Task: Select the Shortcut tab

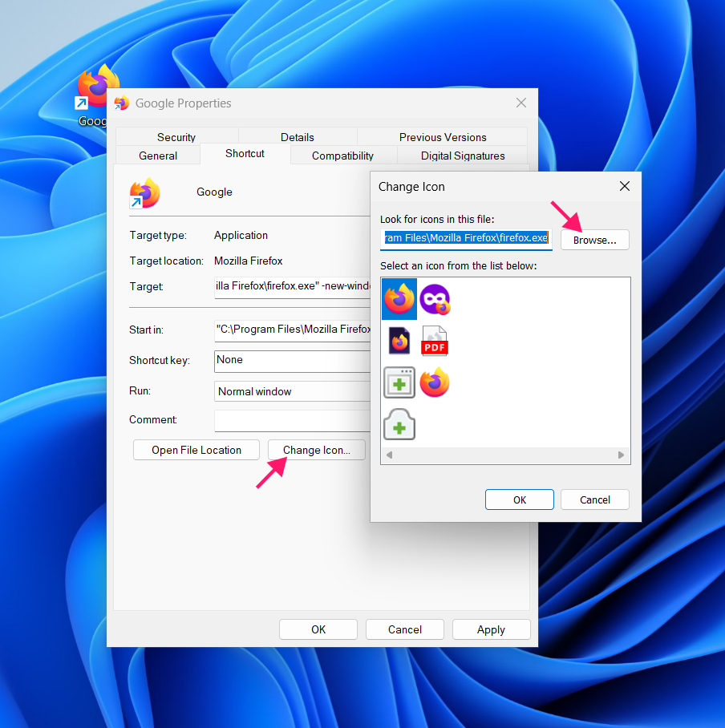Action: (245, 154)
